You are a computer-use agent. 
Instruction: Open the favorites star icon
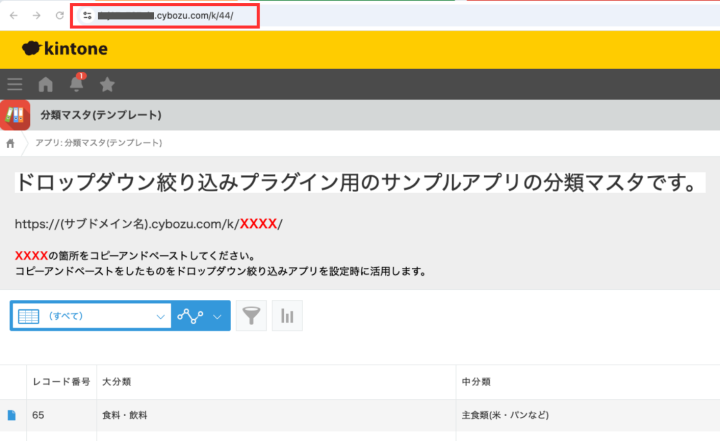click(x=107, y=84)
